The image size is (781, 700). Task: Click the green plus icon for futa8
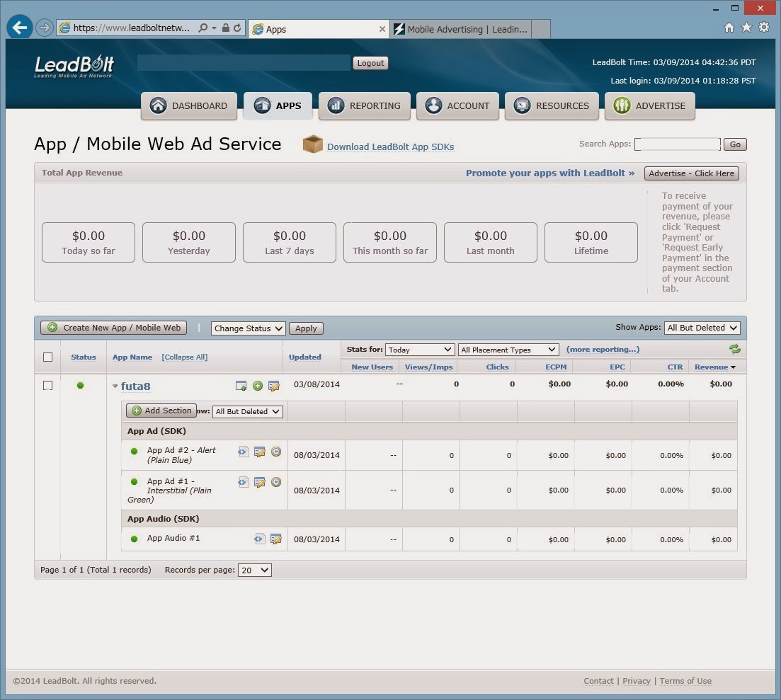click(x=258, y=386)
